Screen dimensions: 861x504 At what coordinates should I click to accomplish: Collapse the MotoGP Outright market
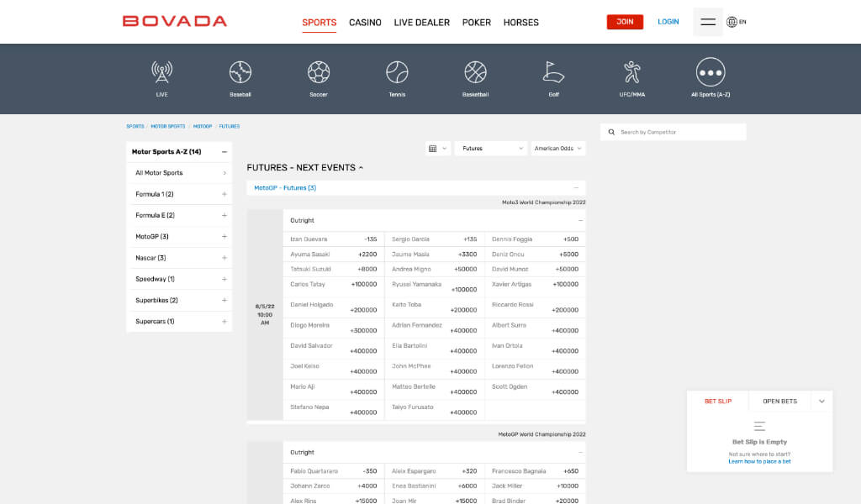click(x=580, y=453)
